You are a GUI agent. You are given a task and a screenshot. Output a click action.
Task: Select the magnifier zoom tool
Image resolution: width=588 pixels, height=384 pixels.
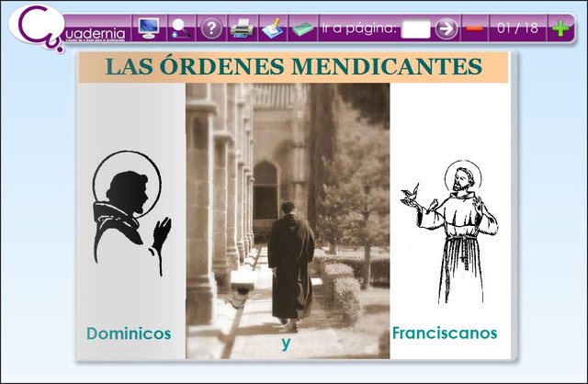coord(181,28)
